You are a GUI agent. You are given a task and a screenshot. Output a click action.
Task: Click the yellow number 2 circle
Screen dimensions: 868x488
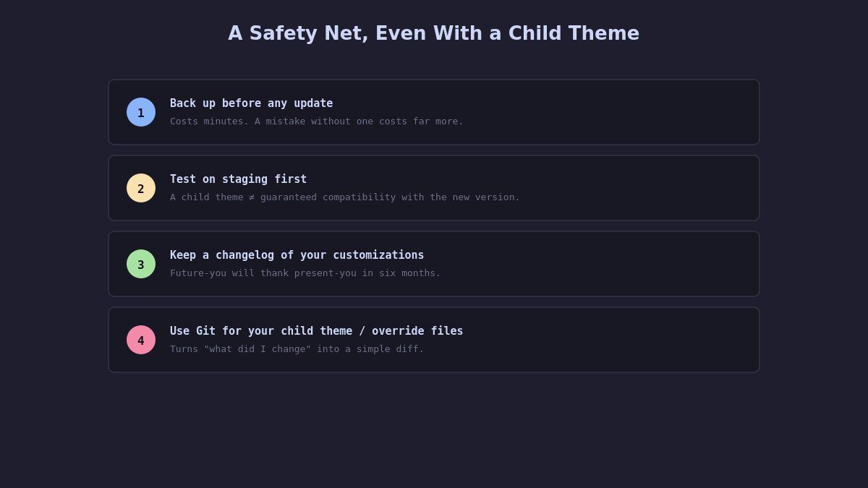[141, 188]
